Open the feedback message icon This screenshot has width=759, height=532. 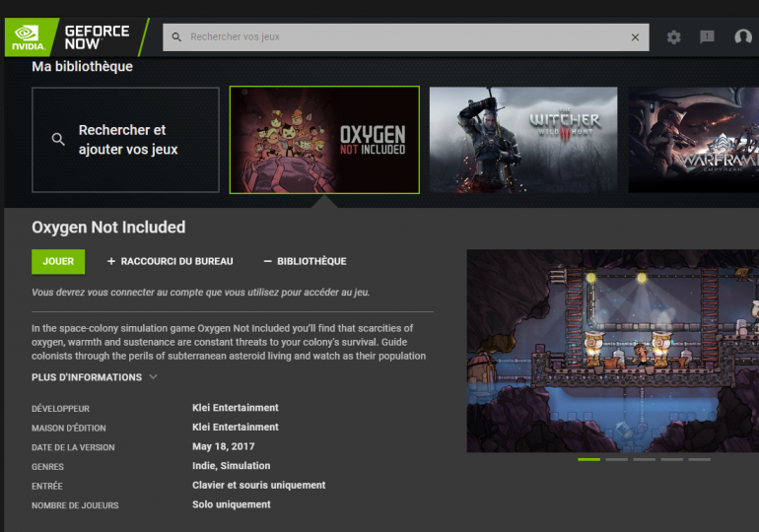point(707,36)
